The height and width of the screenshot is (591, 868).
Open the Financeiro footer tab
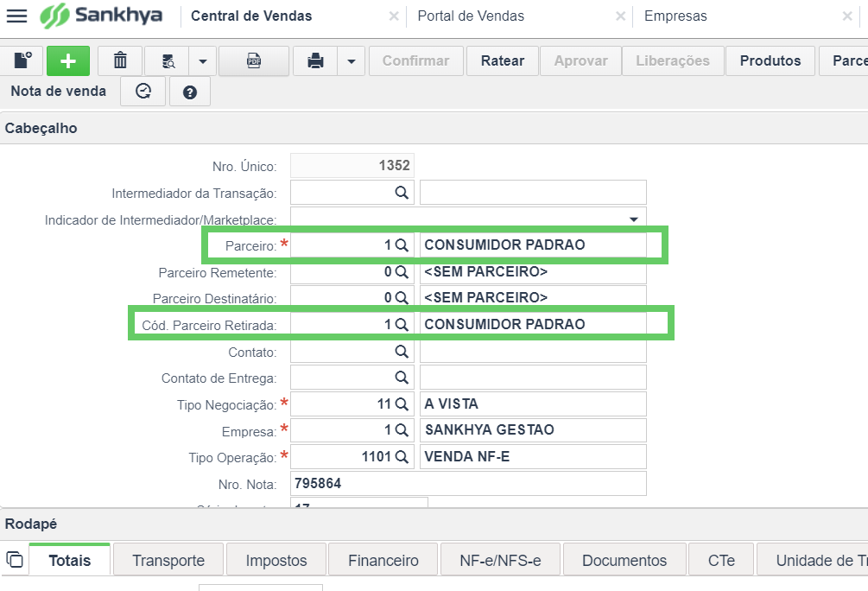pyautogui.click(x=383, y=560)
